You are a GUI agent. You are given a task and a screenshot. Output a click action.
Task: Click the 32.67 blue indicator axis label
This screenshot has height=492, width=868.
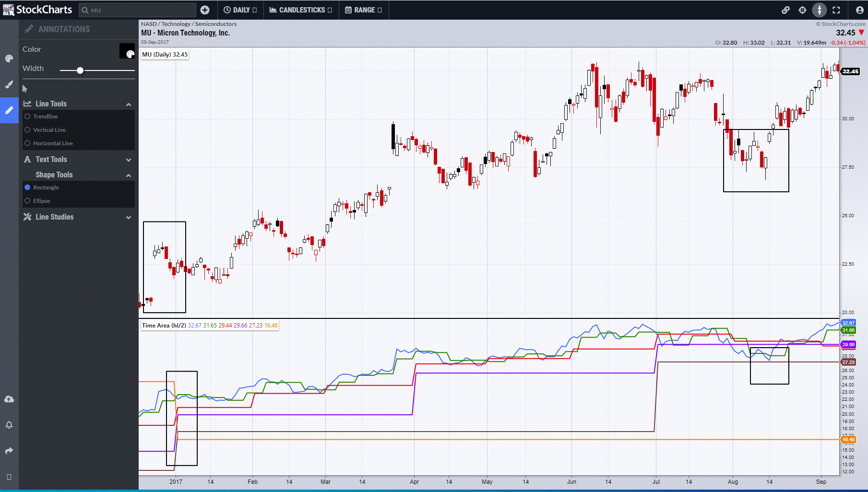(848, 323)
